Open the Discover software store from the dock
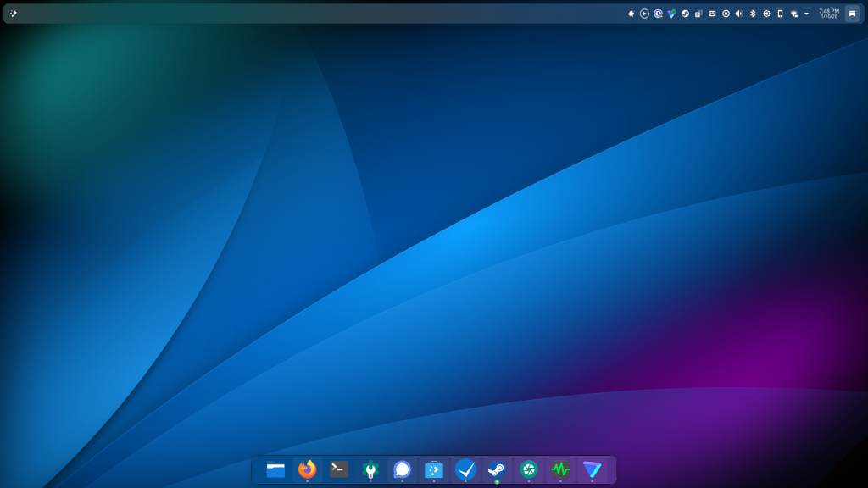868x488 pixels. point(434,469)
